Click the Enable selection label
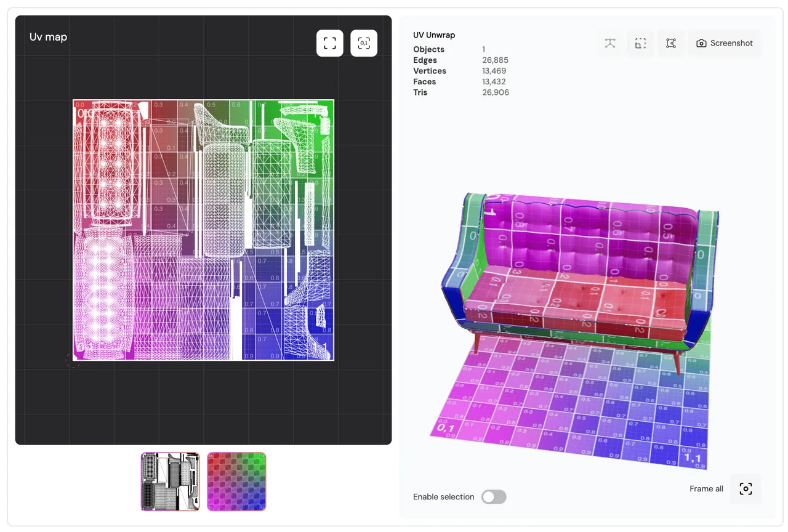The height and width of the screenshot is (532, 788). (444, 497)
